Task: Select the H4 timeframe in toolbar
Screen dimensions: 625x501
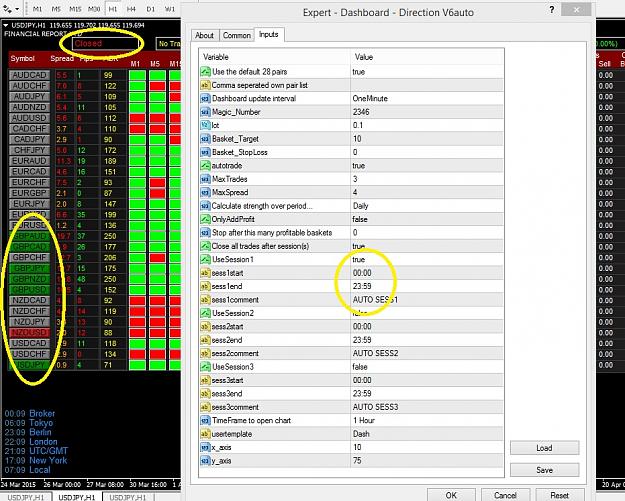Action: (131, 8)
